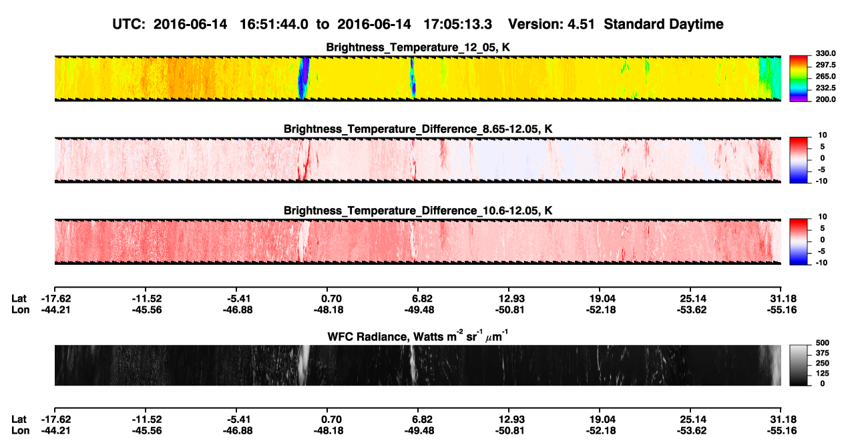Image resolution: width=868 pixels, height=445 pixels.
Task: Click the red-blue color bar of the 10.6-12.05 panel
Action: pos(799,242)
